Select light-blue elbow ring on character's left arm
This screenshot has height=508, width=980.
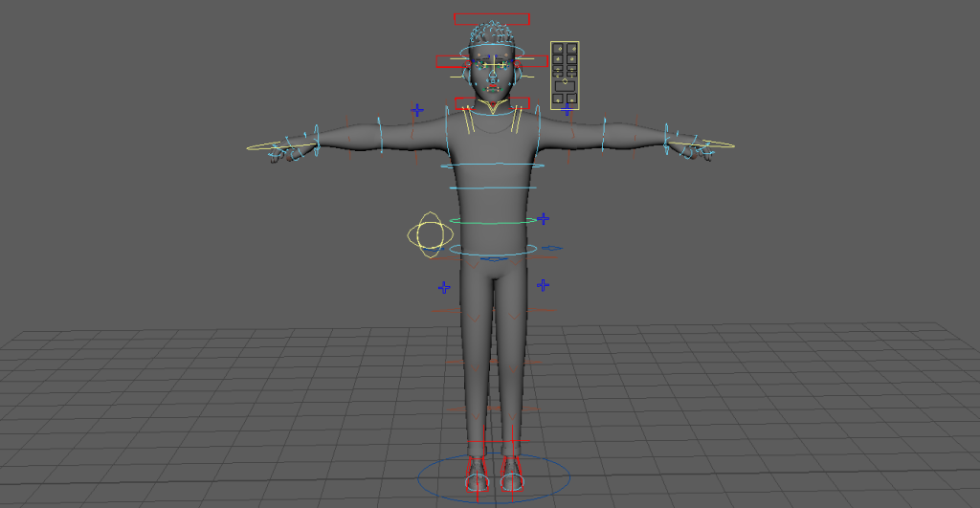pyautogui.click(x=604, y=134)
